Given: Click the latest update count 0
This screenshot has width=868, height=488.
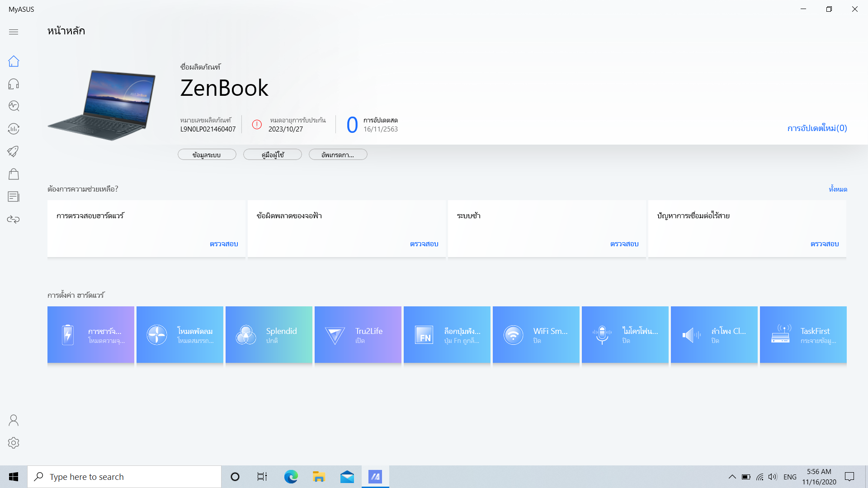Looking at the screenshot, I should 352,125.
